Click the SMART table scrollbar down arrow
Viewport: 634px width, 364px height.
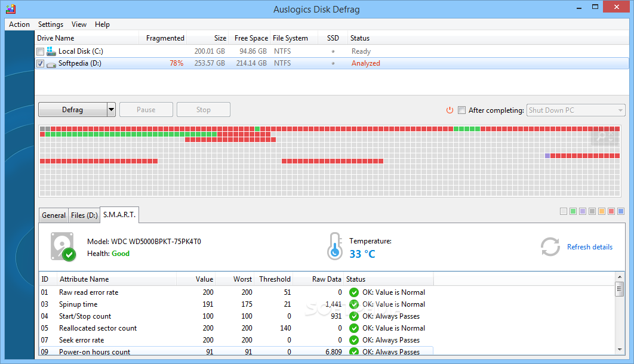pyautogui.click(x=620, y=350)
